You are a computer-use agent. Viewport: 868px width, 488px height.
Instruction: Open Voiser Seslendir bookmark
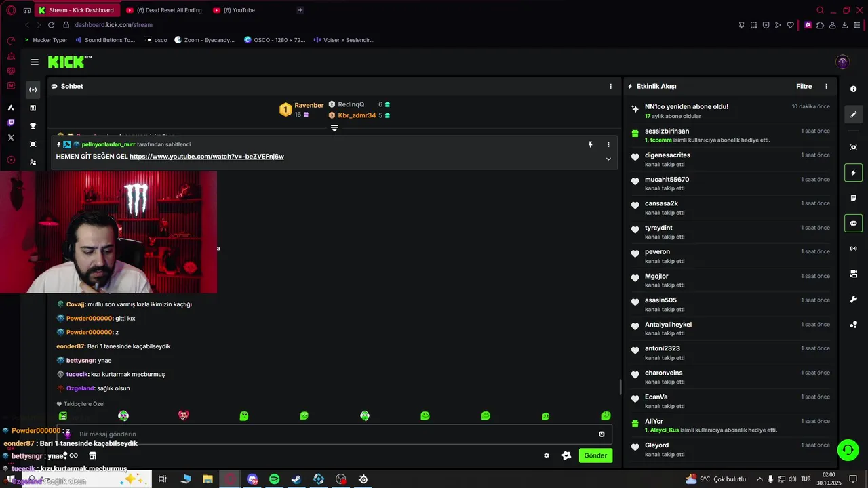click(344, 40)
